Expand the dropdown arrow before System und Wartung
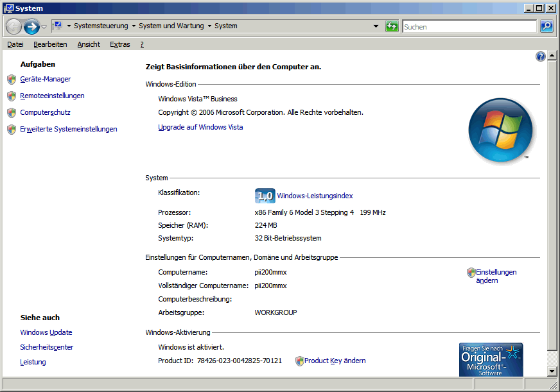 coord(134,26)
